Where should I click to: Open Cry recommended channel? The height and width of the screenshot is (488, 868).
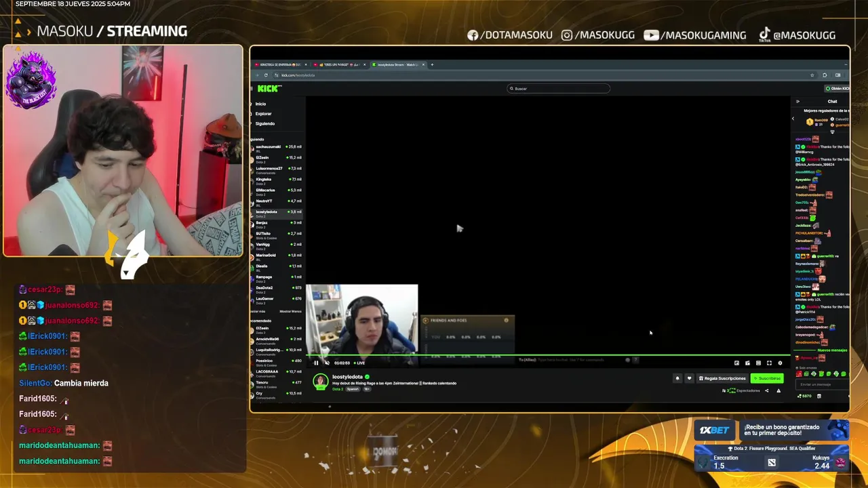(277, 394)
